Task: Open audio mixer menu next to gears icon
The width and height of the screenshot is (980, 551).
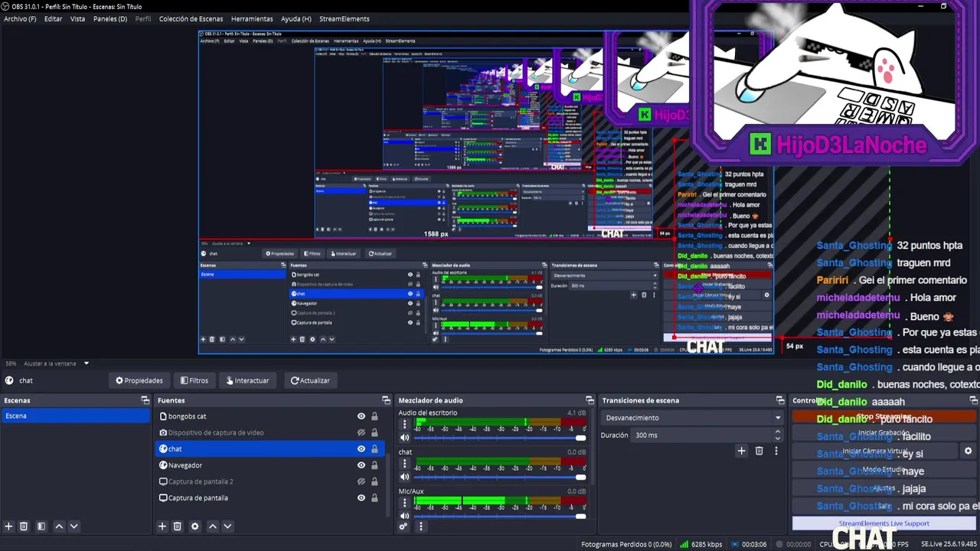Action: [x=420, y=527]
